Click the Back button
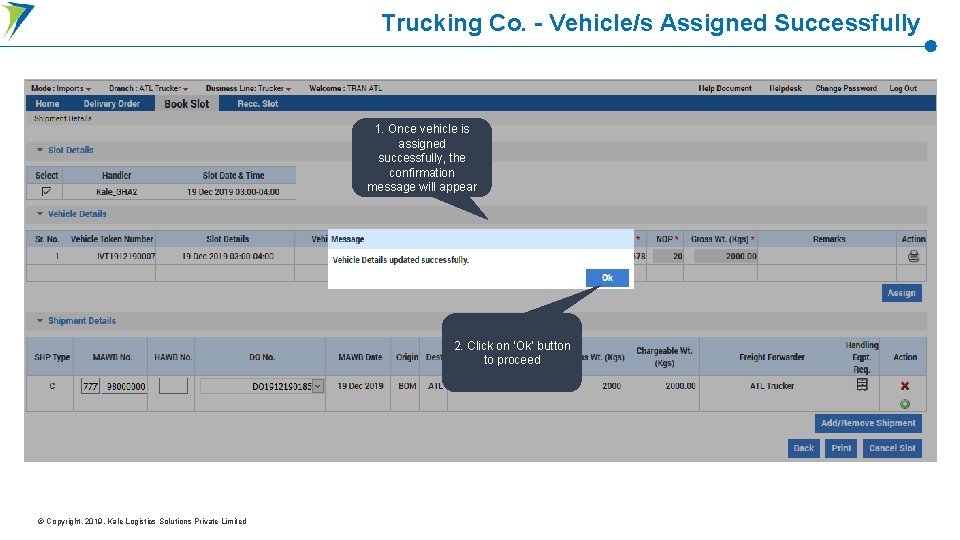The height and width of the screenshot is (540, 960). click(x=803, y=448)
